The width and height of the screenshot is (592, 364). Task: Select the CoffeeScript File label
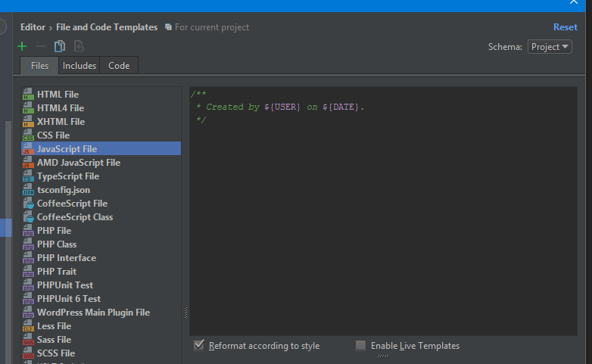(x=72, y=203)
